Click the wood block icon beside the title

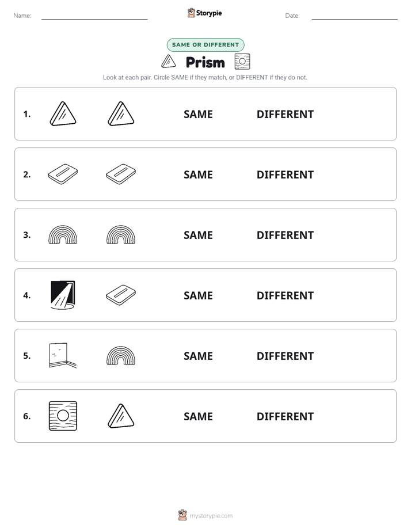242,62
